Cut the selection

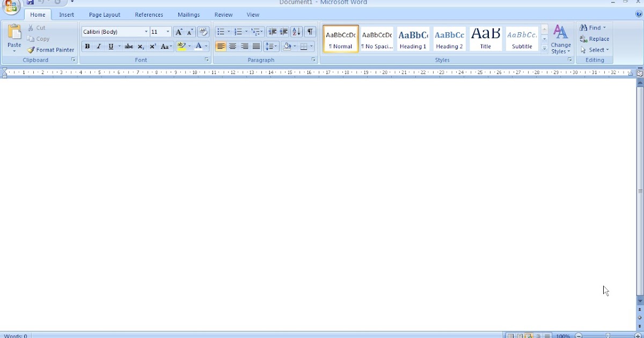(x=36, y=28)
